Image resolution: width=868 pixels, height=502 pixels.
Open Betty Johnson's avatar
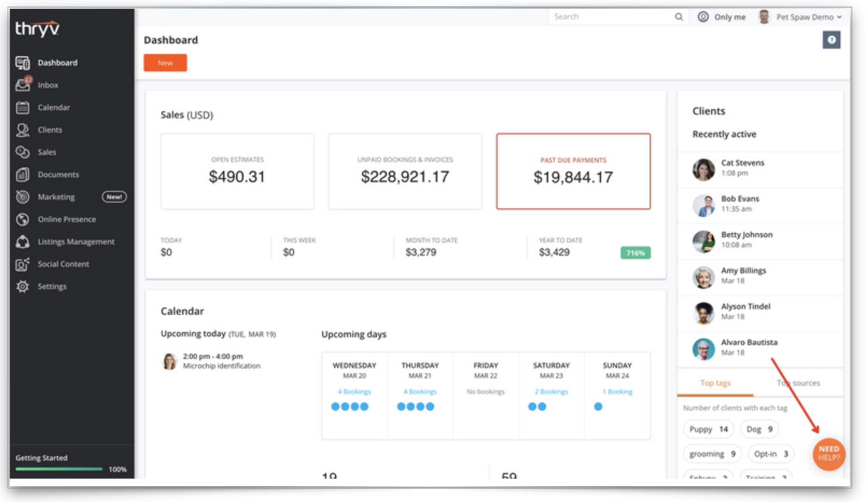704,241
